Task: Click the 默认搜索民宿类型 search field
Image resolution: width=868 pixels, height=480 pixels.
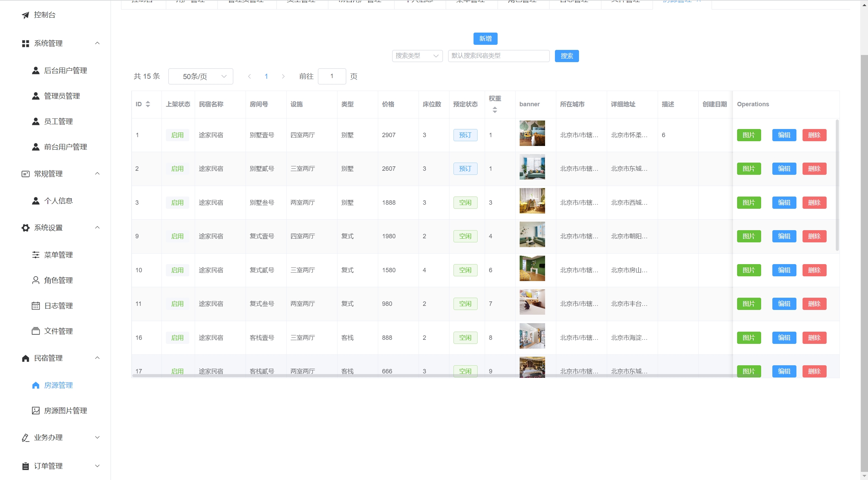Action: (498, 56)
